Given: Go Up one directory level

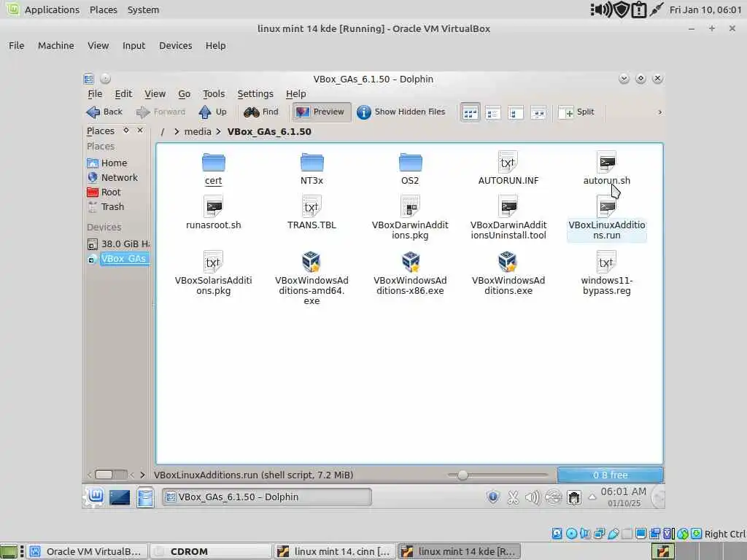Looking at the screenshot, I should (x=213, y=112).
